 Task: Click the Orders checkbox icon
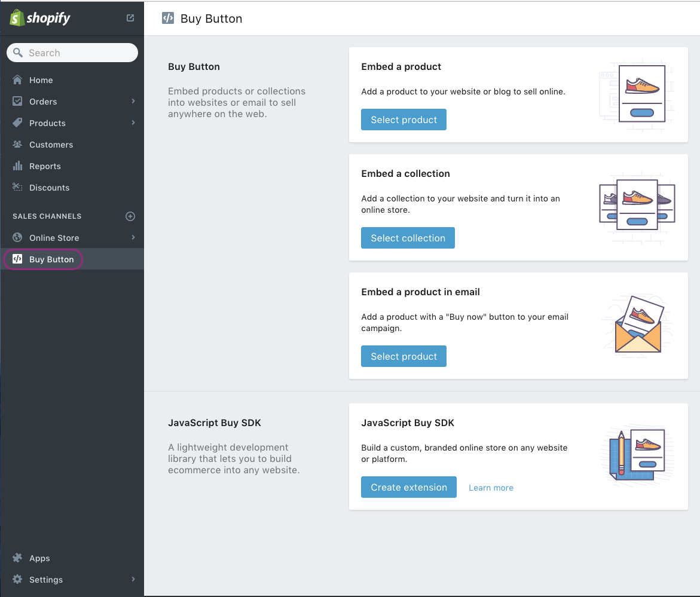[x=17, y=101]
